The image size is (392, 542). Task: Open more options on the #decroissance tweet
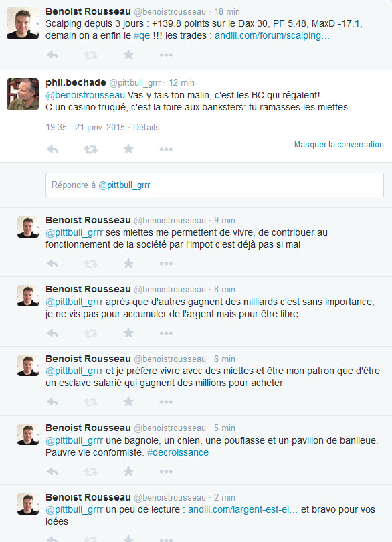(166, 472)
